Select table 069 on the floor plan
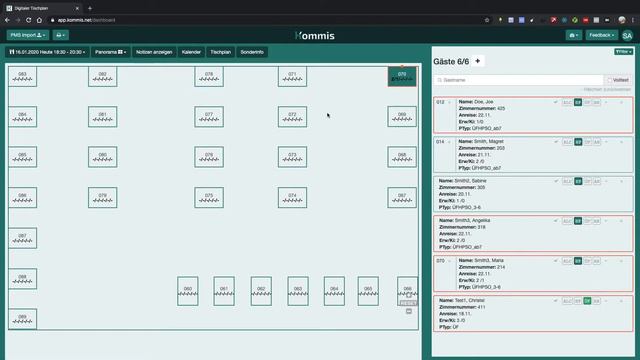The width and height of the screenshot is (640, 360). pyautogui.click(x=402, y=117)
